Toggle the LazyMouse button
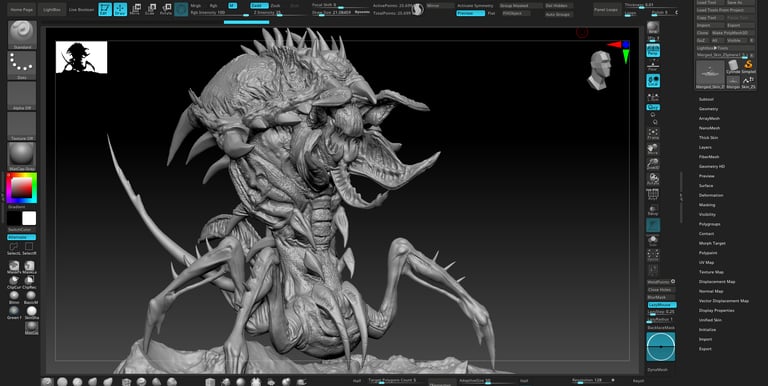Viewport: 768px width, 386px height. pyautogui.click(x=662, y=305)
